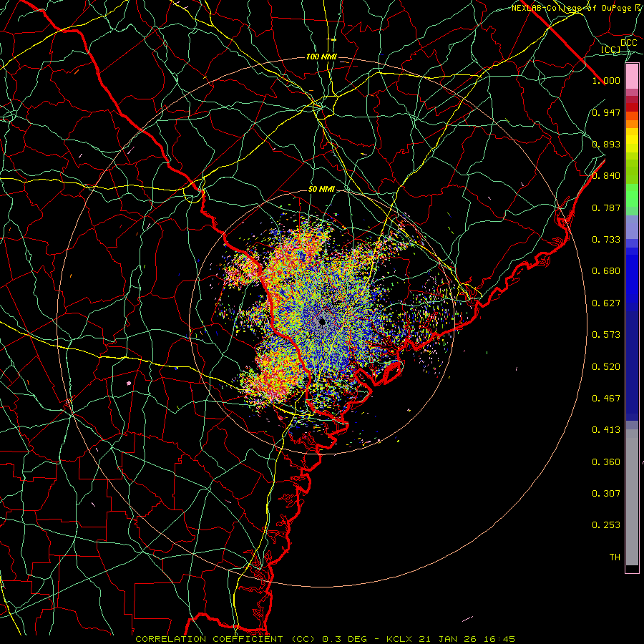Click the KCLX radar site center dot
The image size is (644, 644).
coord(322,322)
